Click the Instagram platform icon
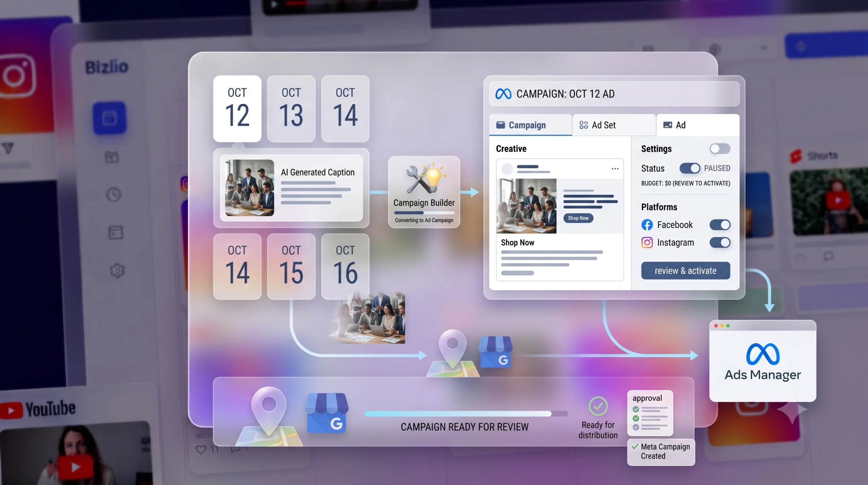The image size is (868, 485). [647, 242]
